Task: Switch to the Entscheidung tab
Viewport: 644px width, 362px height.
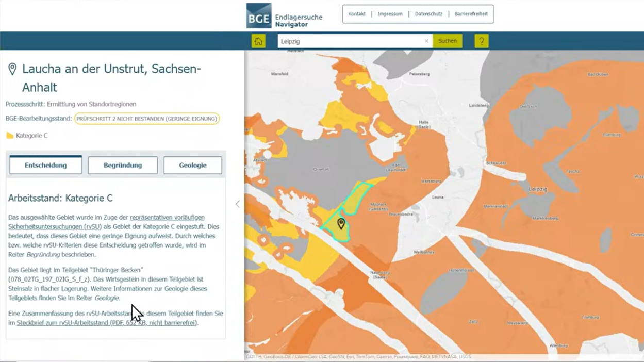Action: (x=46, y=165)
